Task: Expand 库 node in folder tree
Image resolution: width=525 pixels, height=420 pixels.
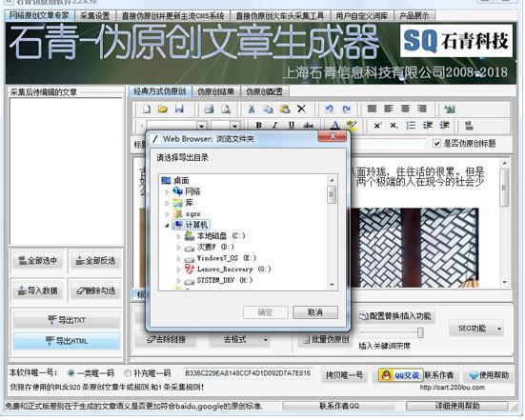Action: point(167,203)
